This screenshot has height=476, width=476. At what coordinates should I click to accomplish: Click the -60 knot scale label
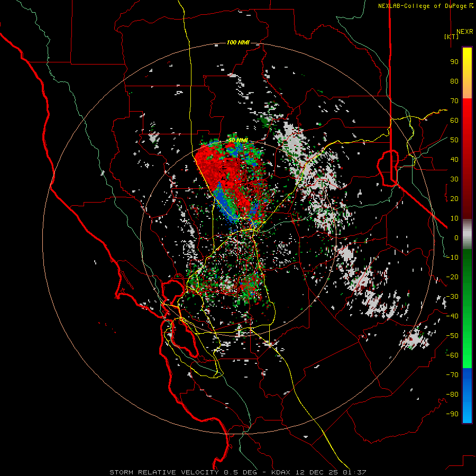(x=452, y=355)
